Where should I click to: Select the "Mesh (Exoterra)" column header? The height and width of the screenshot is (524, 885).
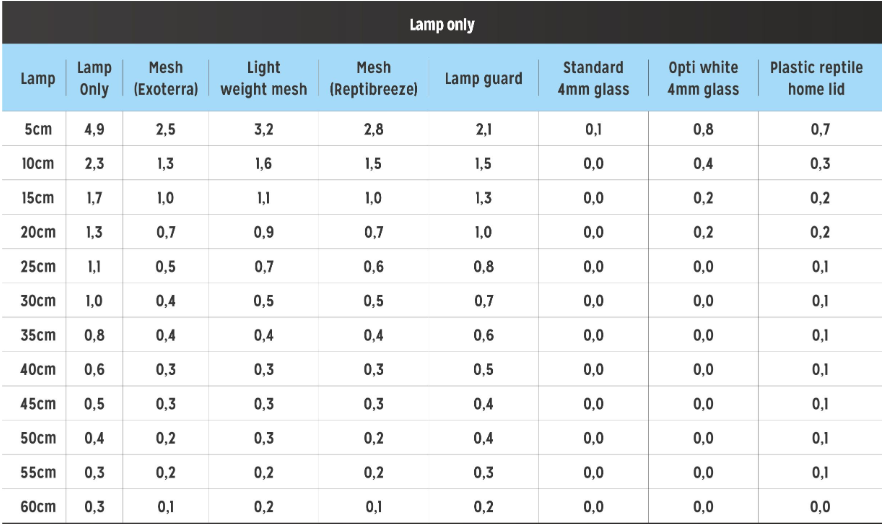166,78
